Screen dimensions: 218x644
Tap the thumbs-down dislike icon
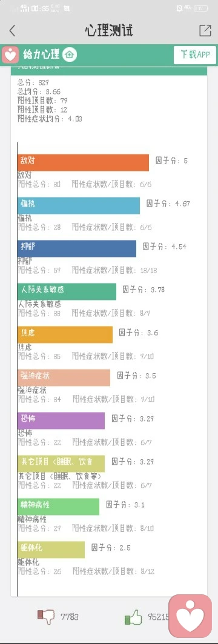47,616
